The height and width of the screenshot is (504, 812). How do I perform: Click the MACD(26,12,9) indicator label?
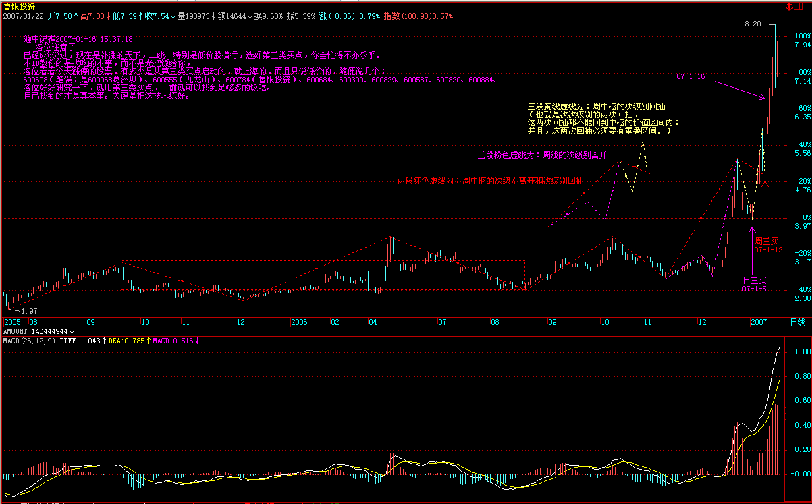pos(29,341)
